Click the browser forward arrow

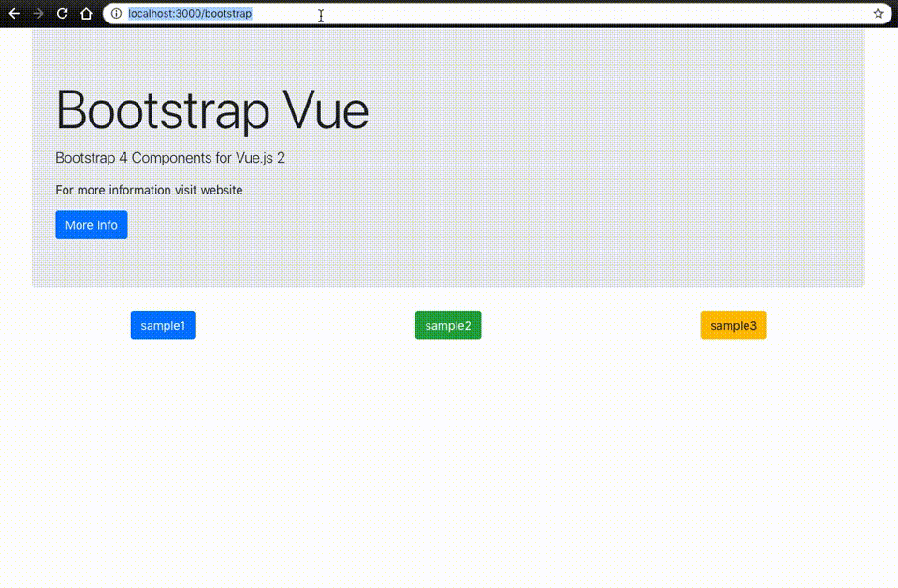(x=38, y=13)
